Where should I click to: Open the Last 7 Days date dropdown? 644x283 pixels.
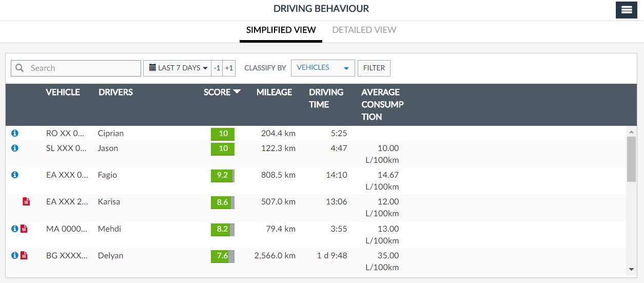[x=178, y=68]
